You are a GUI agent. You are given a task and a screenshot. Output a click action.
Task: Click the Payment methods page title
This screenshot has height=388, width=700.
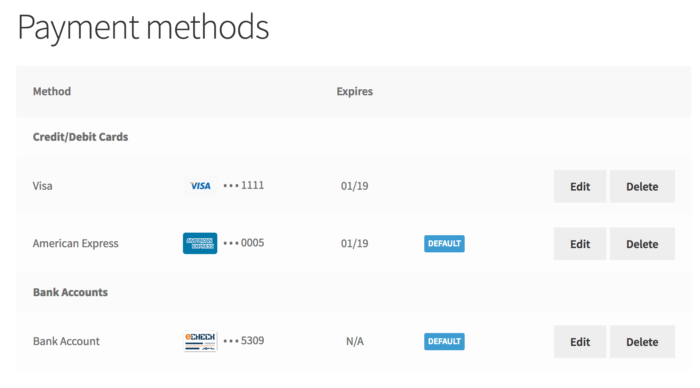point(143,27)
